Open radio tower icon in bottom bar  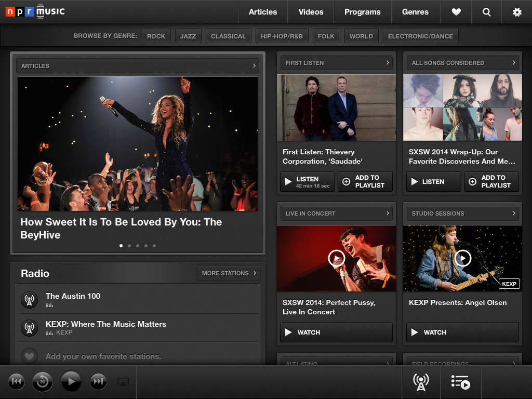point(421,382)
